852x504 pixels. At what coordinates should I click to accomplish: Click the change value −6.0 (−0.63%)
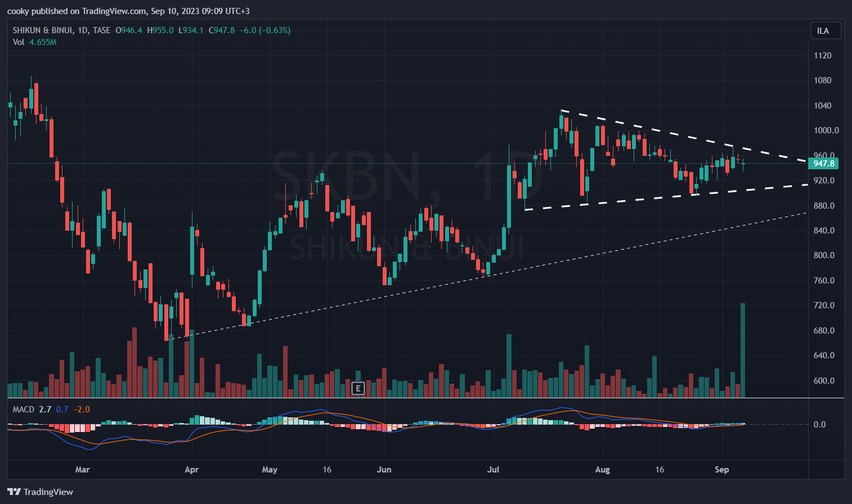point(265,30)
